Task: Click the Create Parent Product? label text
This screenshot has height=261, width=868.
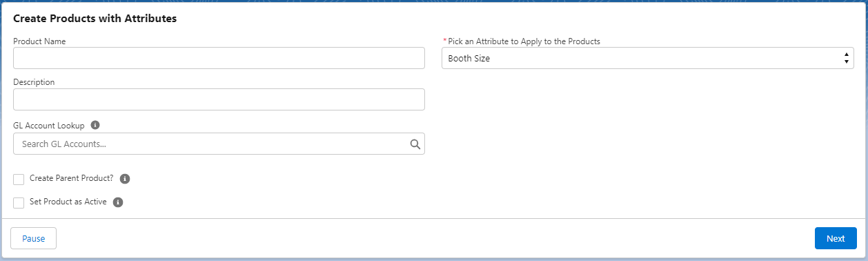Action: (x=72, y=178)
